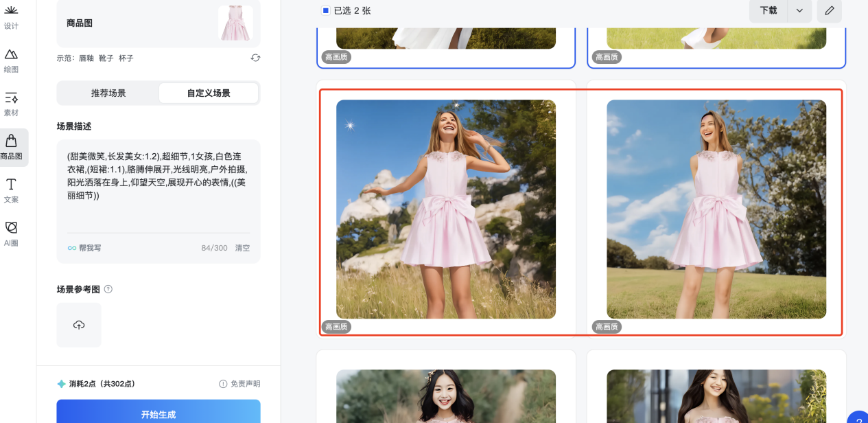Switch to 推荐场景 tab
The height and width of the screenshot is (423, 868).
coord(108,93)
